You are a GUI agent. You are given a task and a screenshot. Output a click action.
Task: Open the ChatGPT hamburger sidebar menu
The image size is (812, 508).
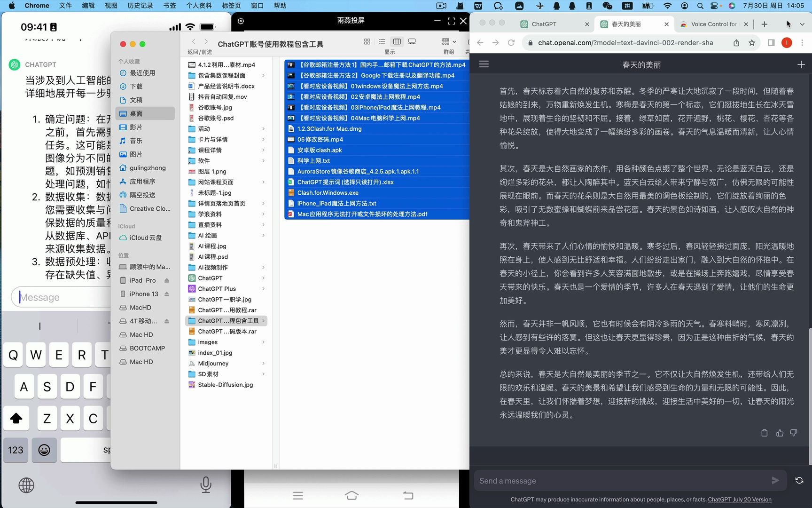click(484, 64)
